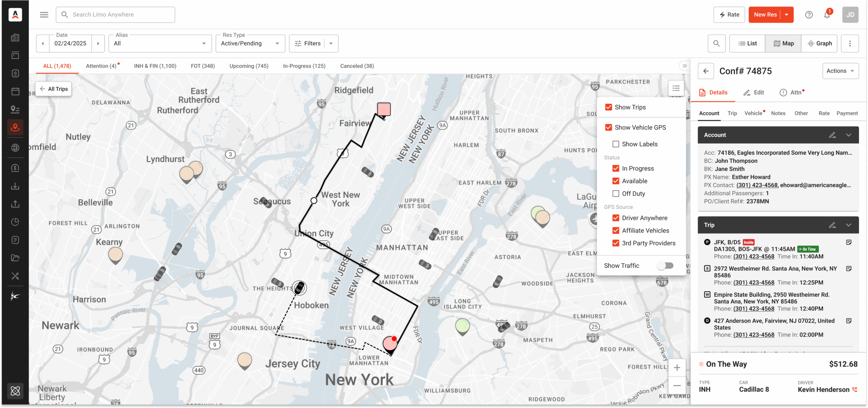Open the help question mark icon
The width and height of the screenshot is (868, 408).
[x=809, y=15]
